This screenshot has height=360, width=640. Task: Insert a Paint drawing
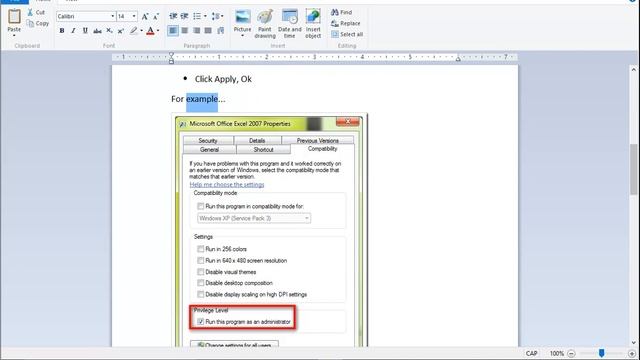[265, 24]
